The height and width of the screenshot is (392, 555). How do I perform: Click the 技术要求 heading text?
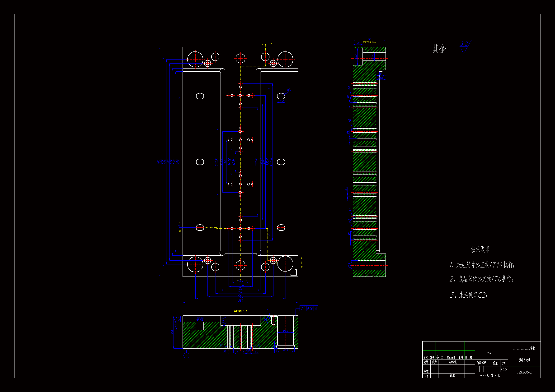point(480,249)
